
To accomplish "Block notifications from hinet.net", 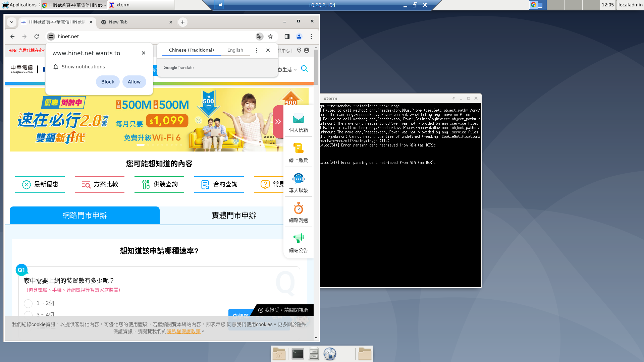I will 108,82.
